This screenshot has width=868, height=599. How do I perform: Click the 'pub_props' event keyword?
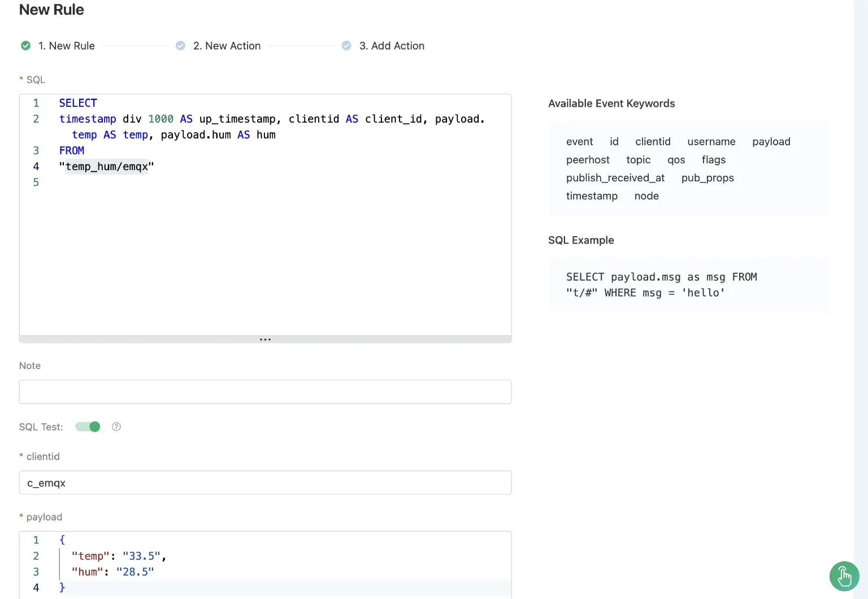click(707, 178)
